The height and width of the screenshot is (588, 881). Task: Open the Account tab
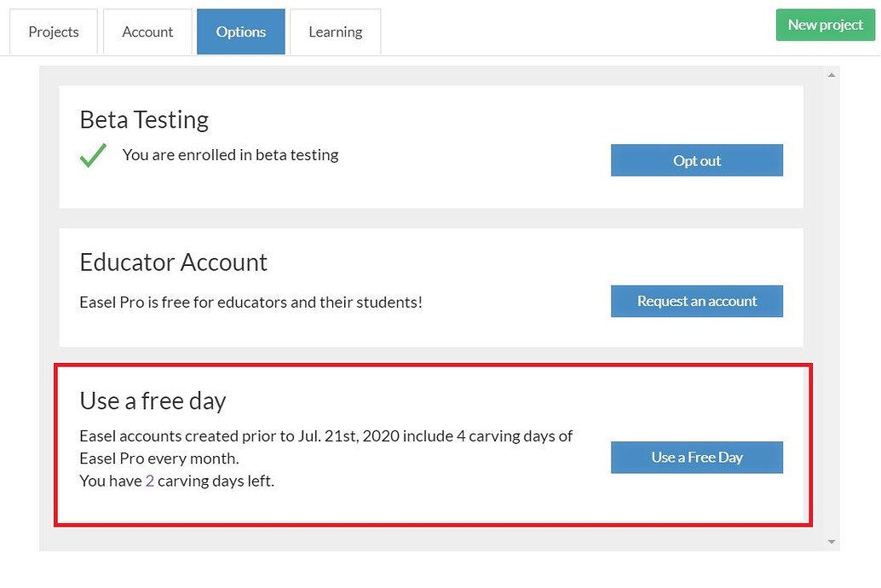click(147, 32)
